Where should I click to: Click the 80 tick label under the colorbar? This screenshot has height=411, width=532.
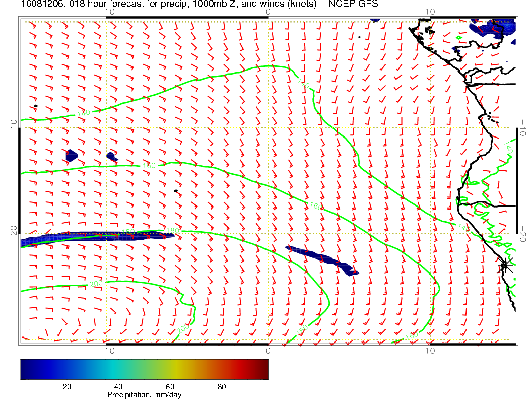click(x=221, y=386)
